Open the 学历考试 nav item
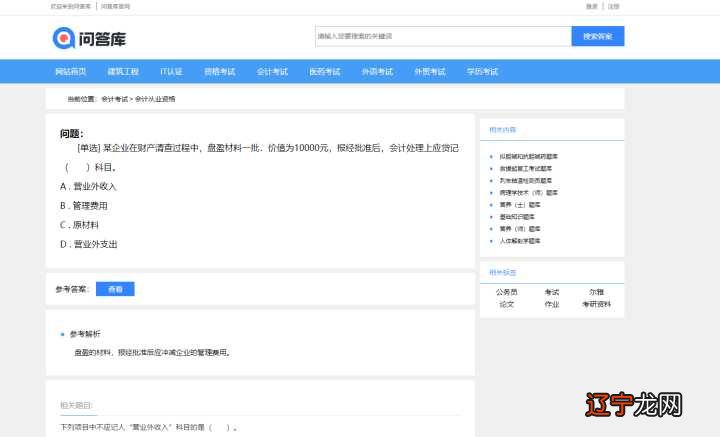720x437 pixels. (x=482, y=72)
